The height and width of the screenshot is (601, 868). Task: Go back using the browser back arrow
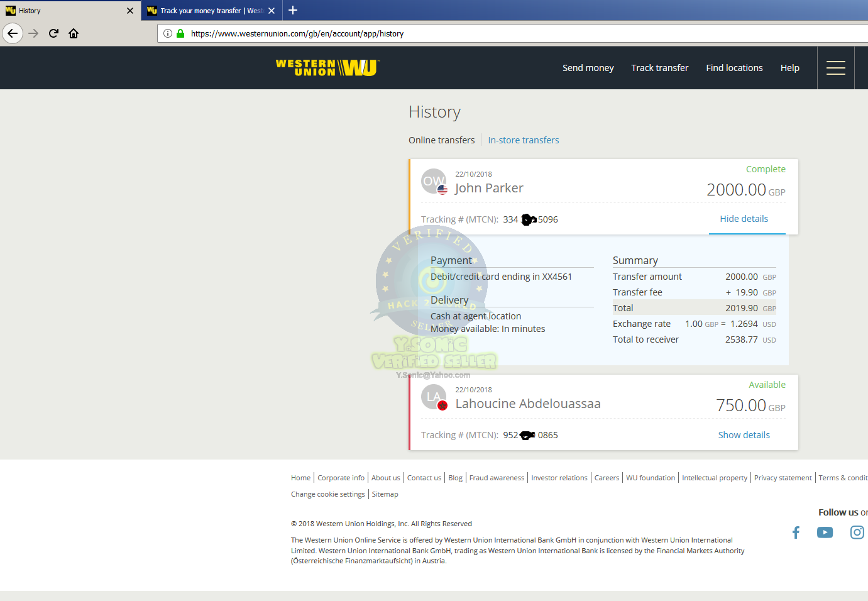tap(13, 33)
